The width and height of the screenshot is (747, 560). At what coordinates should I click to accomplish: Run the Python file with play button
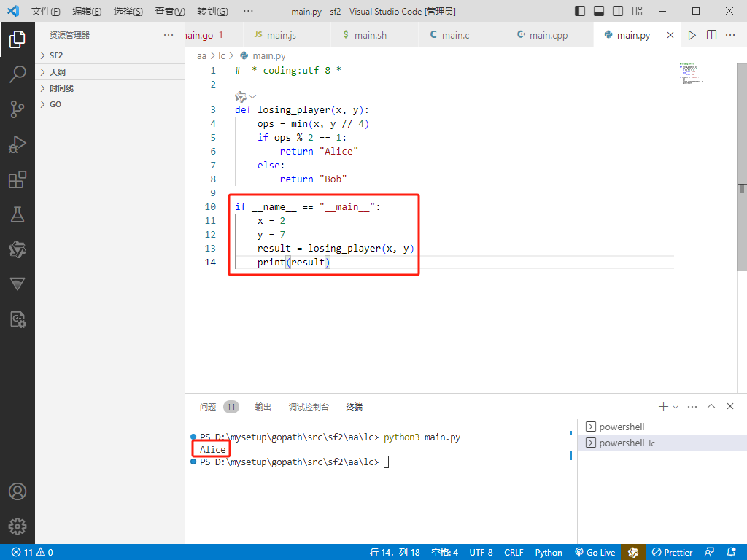tap(692, 35)
